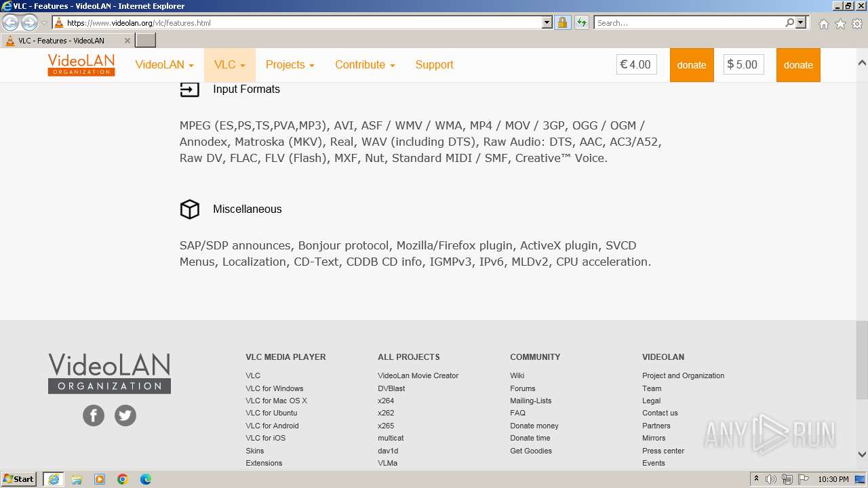Click the security lock icon in address bar
This screenshot has height=488, width=868.
tap(562, 22)
